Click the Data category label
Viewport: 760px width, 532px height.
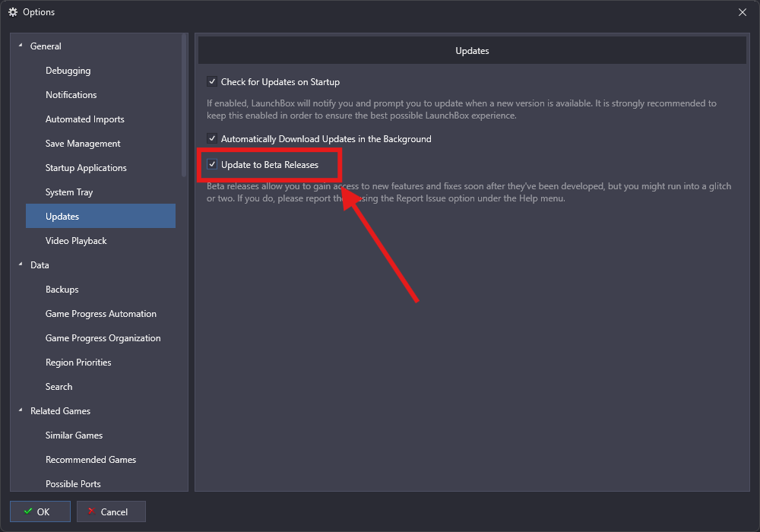coord(40,265)
